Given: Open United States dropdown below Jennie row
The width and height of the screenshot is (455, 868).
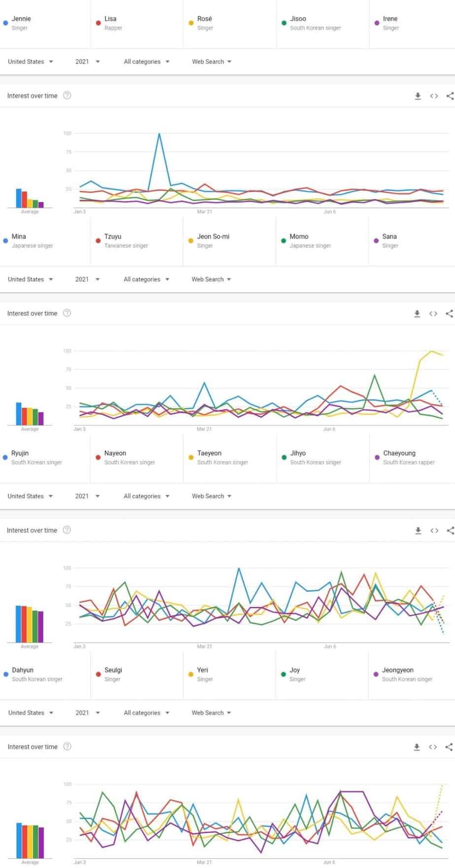Looking at the screenshot, I should (x=31, y=62).
